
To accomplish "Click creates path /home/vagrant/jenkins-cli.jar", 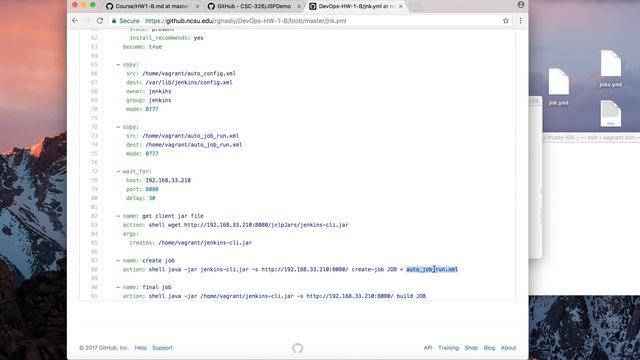I will (x=205, y=243).
